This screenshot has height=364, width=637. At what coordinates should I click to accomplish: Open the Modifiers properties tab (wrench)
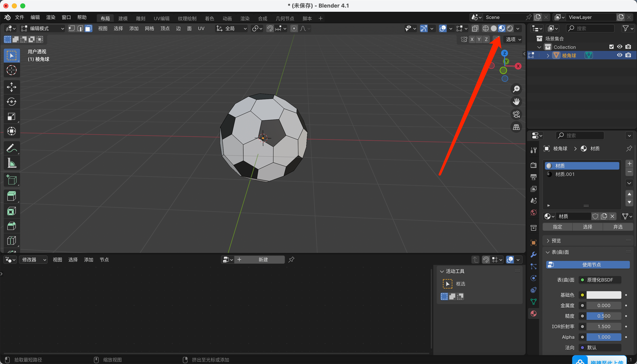click(533, 255)
